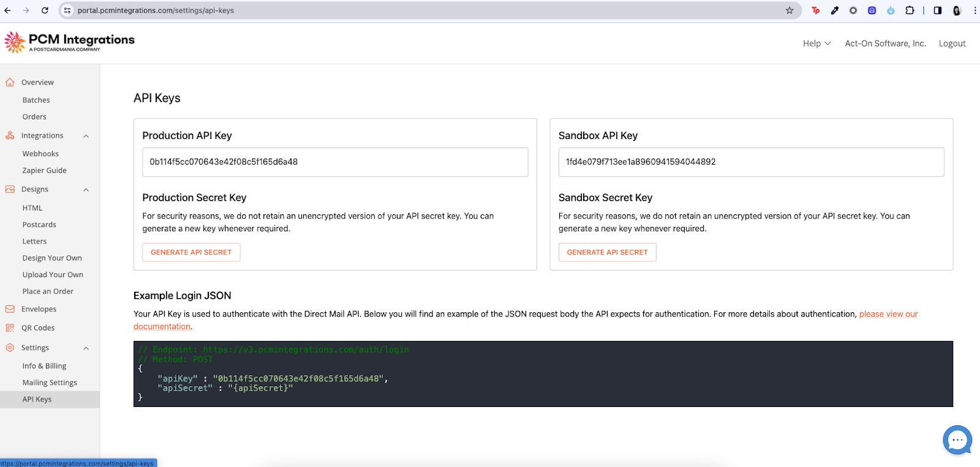Viewport: 980px width, 467px height.
Task: Bookmark this page with the star icon
Action: click(x=790, y=10)
